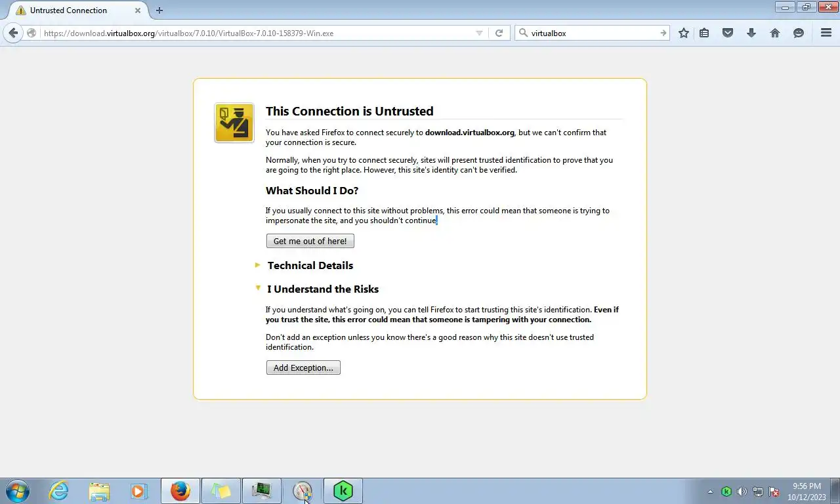Open the gauge with shield taskbar icon
Image resolution: width=840 pixels, height=504 pixels.
[x=303, y=491]
